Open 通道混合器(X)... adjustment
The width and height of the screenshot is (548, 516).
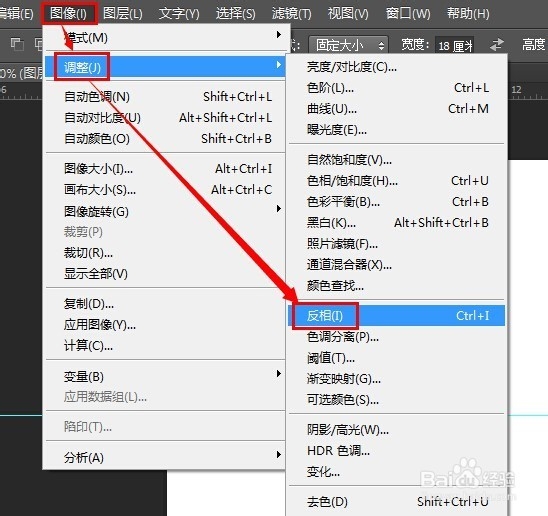pyautogui.click(x=397, y=265)
